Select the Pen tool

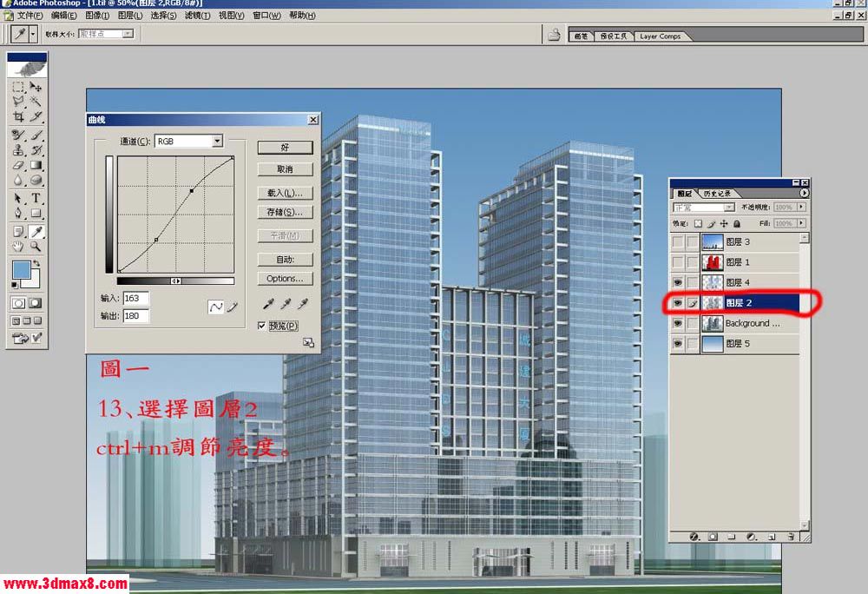click(x=18, y=213)
